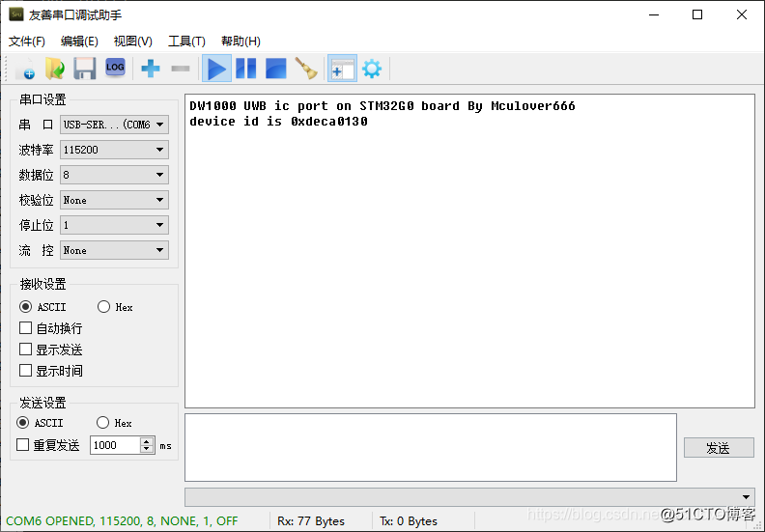Viewport: 765px width, 532px height.
Task: Save data using the floppy disk icon
Action: (85, 69)
